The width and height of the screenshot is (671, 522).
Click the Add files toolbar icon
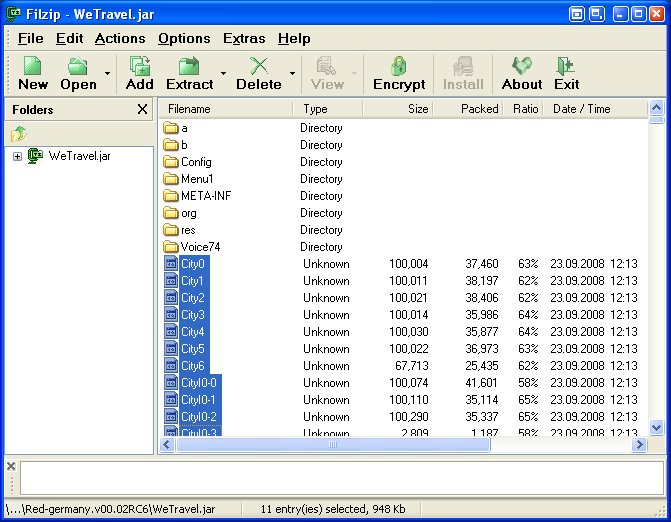click(140, 66)
